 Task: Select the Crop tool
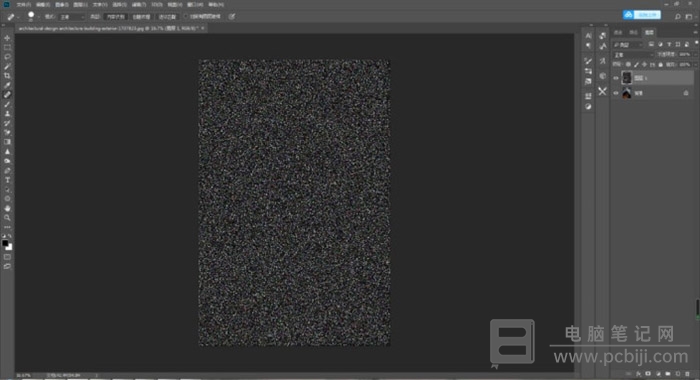pos(7,76)
